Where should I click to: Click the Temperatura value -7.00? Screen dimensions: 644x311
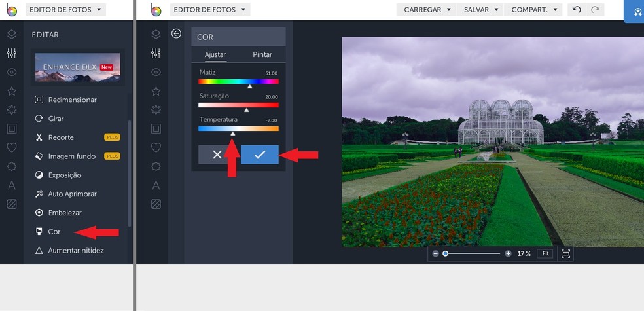[271, 120]
